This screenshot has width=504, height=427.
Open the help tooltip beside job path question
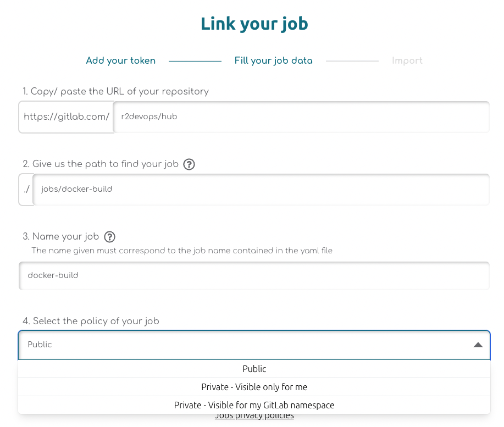click(189, 164)
